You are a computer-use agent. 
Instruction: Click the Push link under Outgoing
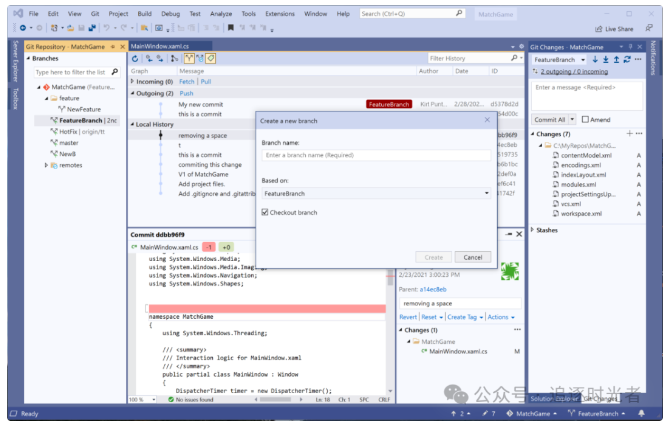(186, 93)
